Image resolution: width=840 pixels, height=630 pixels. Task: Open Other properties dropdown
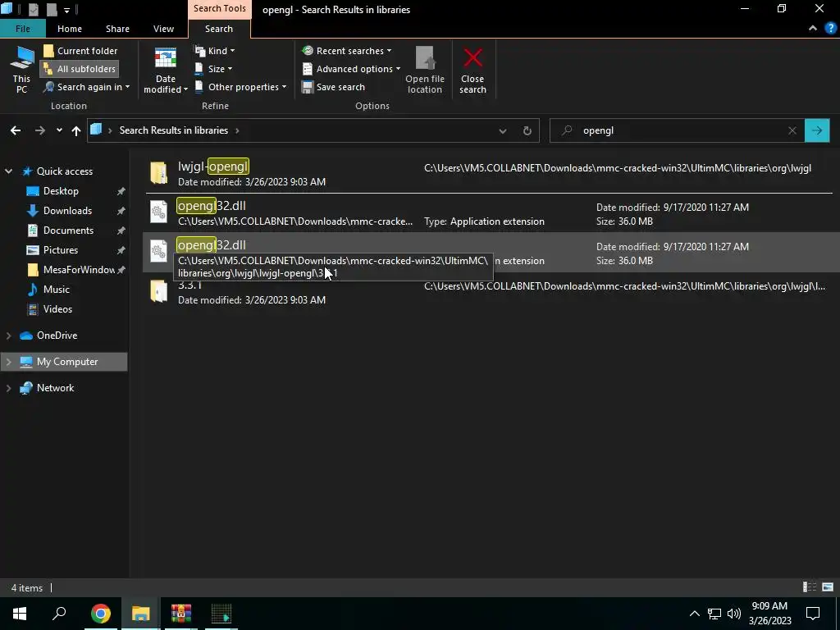[240, 87]
